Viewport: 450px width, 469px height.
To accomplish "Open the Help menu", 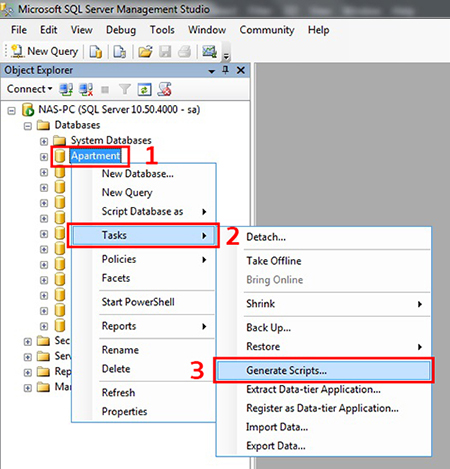I will pyautogui.click(x=319, y=30).
